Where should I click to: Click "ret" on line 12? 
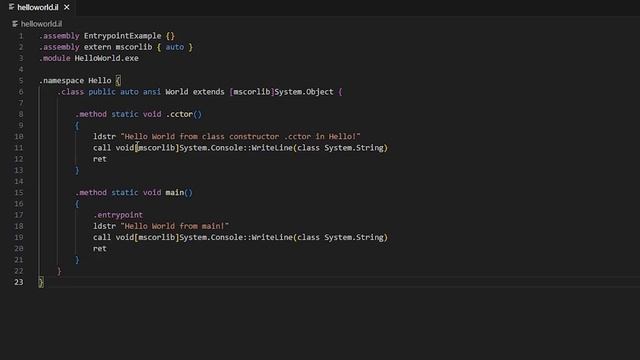coord(100,159)
